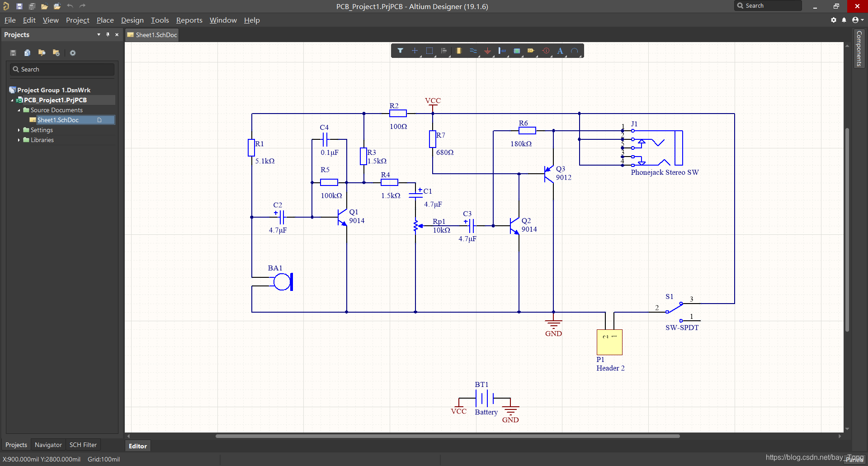Open the notifications bell icon

(844, 20)
